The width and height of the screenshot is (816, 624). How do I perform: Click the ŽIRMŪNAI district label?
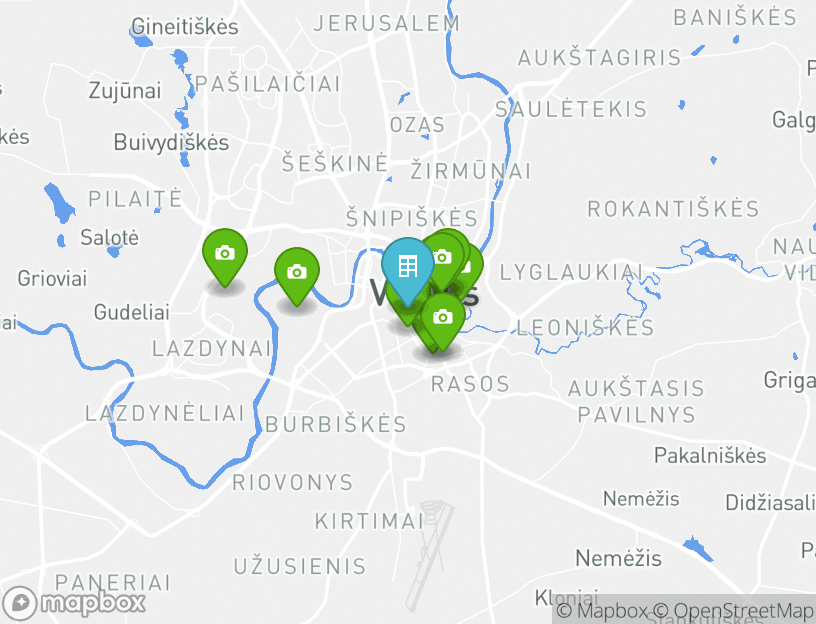(470, 171)
